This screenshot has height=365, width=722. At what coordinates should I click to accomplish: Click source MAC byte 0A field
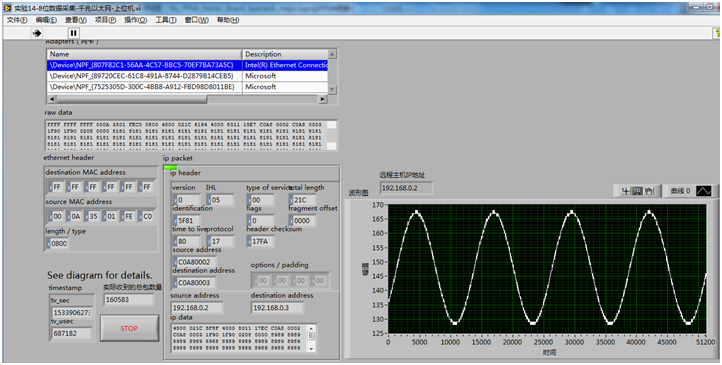[x=74, y=216]
